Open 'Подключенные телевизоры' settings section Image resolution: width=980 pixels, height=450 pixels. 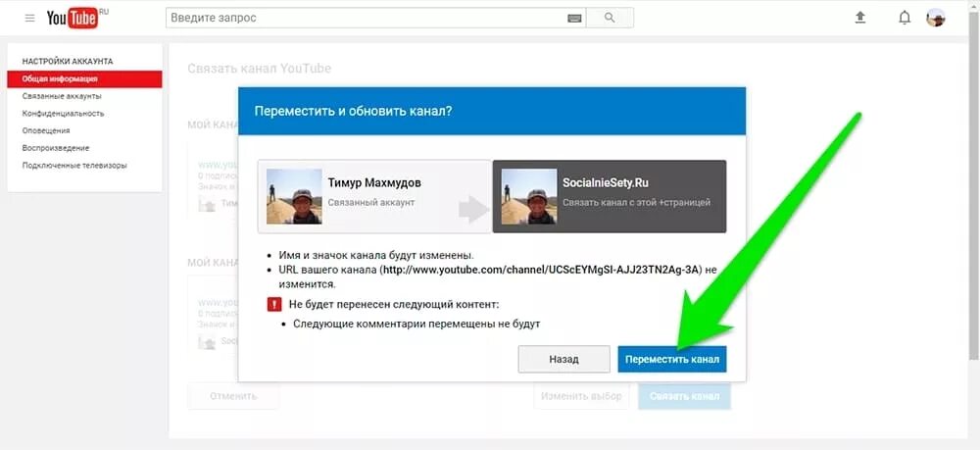coord(74,166)
